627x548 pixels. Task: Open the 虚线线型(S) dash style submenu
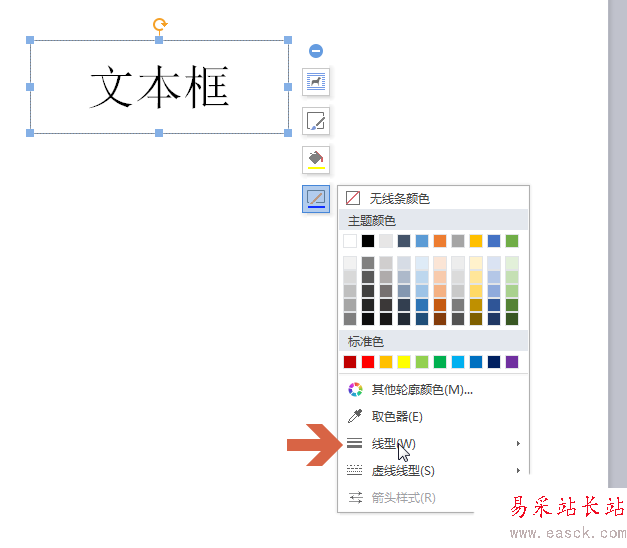[433, 470]
